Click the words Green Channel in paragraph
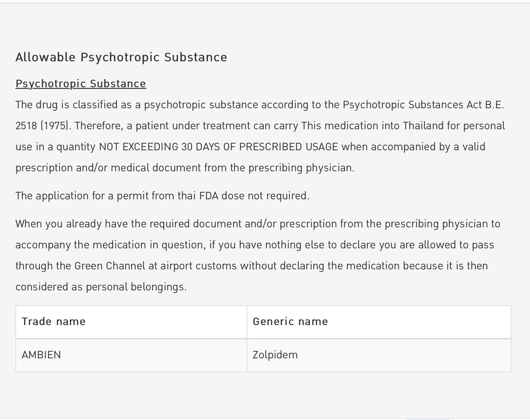The image size is (530, 420). click(x=110, y=266)
